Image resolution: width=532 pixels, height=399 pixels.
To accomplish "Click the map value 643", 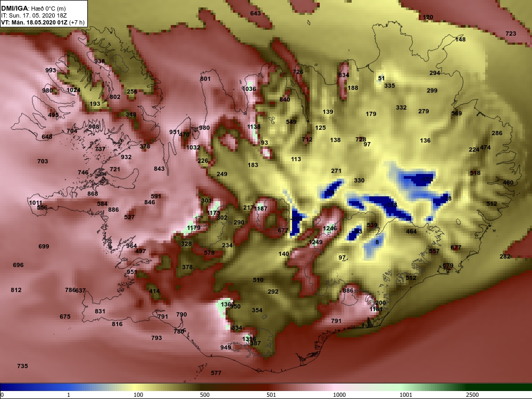I will (x=255, y=13).
